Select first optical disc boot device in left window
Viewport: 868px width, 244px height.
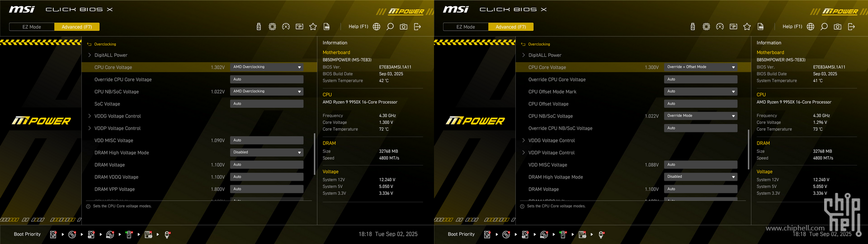click(72, 235)
